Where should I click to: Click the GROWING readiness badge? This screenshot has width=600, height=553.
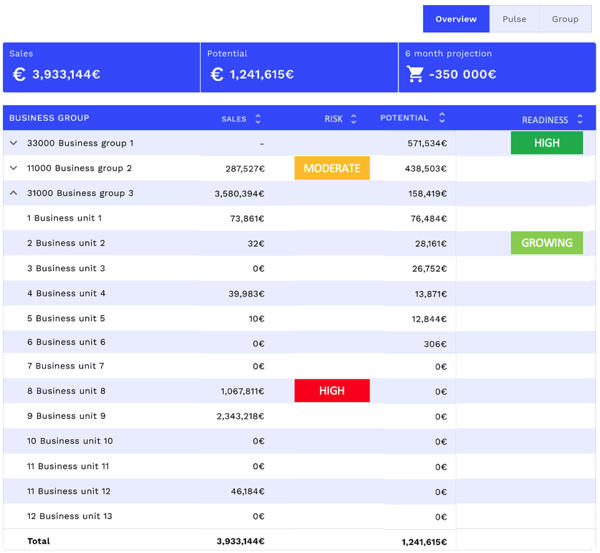(x=547, y=243)
